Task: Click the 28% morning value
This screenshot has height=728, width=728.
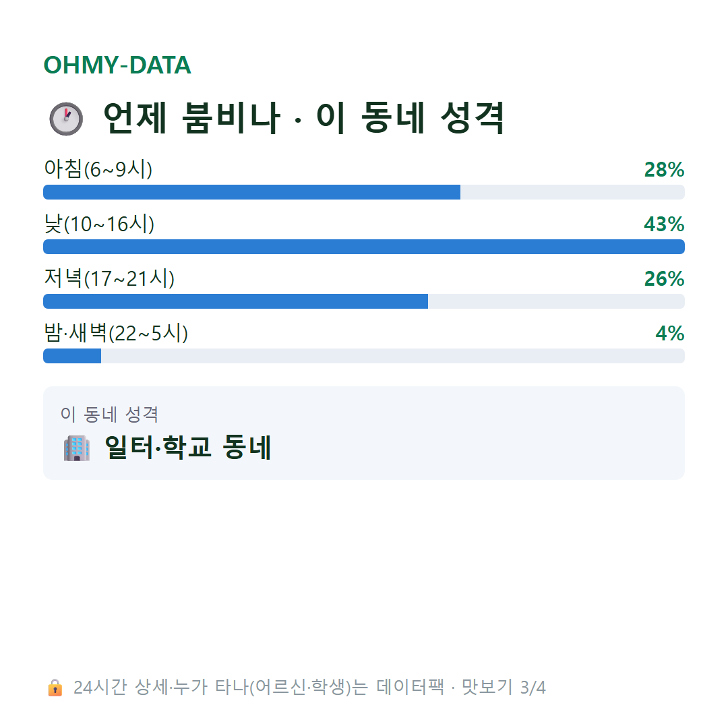Action: coord(664,169)
